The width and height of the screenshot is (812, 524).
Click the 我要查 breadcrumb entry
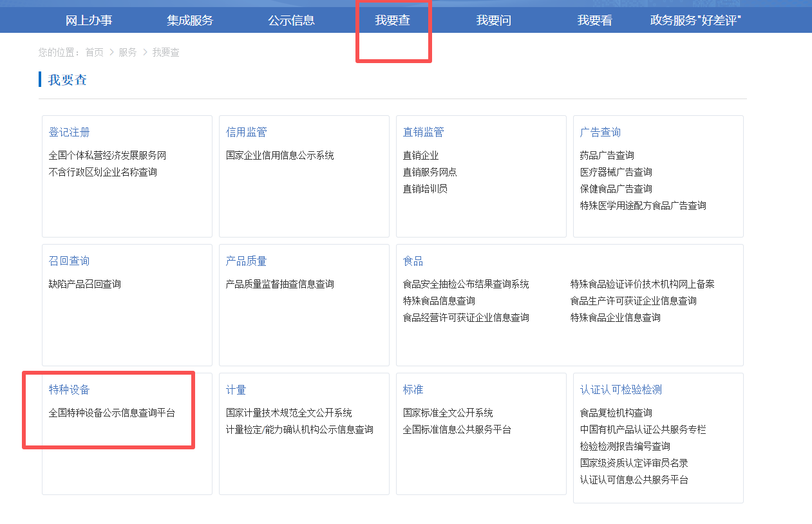165,52
